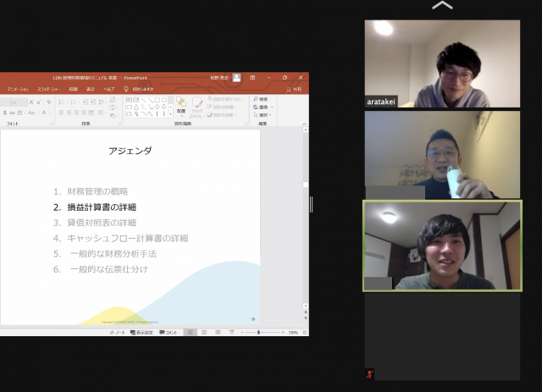This screenshot has height=392, width=542.
Task: Select left brace shape in gallery
Action: [157, 113]
